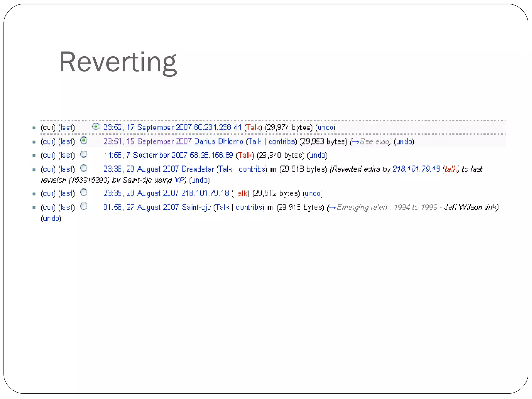Click user link 58.28.156.89
Screen dimensions: 532x399
(211, 155)
